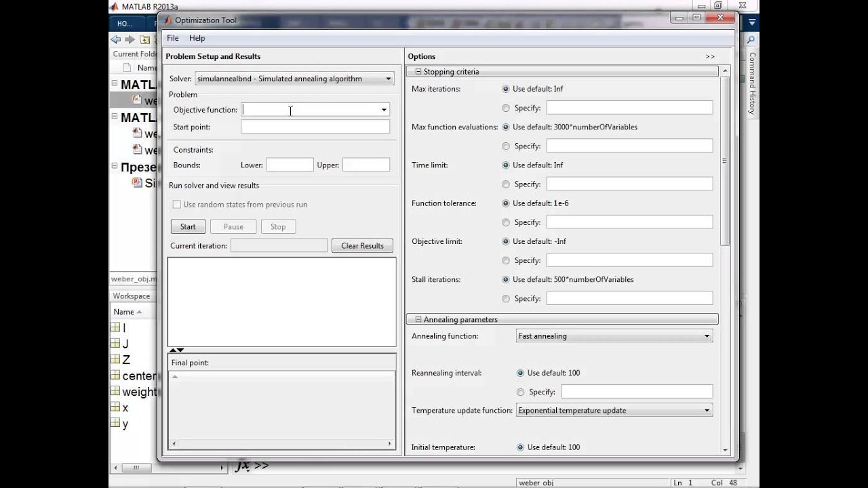Viewport: 868px width, 488px height.
Task: Click the Lower bounds input field
Action: click(x=290, y=165)
